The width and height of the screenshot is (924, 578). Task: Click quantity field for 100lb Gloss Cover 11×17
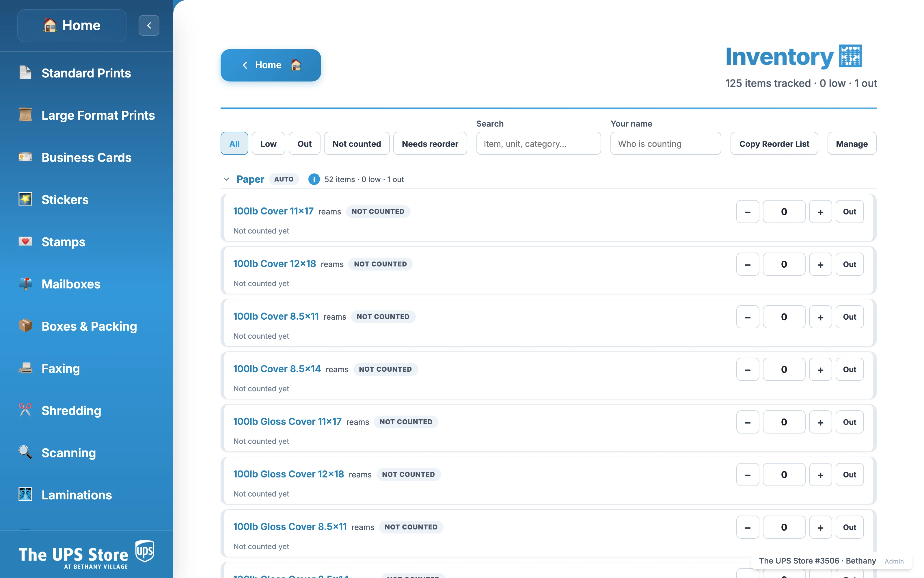[784, 422]
